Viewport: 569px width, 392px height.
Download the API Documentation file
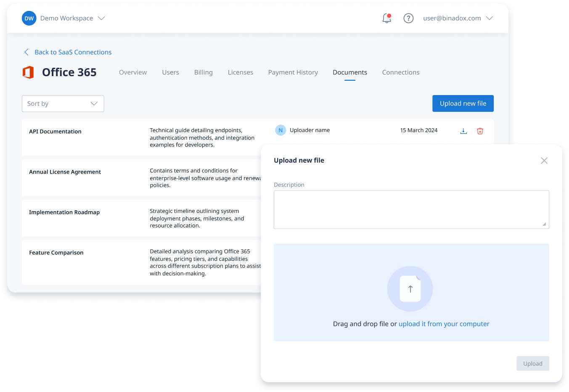(463, 131)
